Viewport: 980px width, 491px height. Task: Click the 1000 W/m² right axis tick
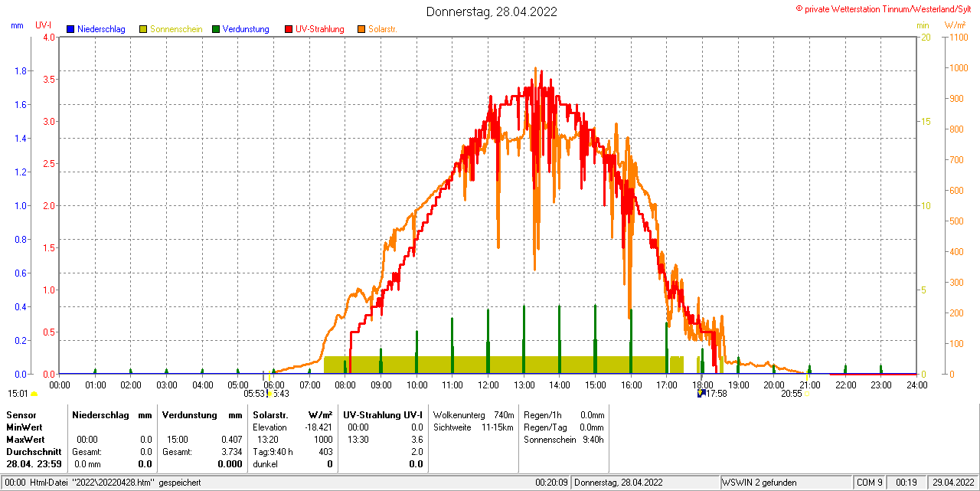[959, 67]
